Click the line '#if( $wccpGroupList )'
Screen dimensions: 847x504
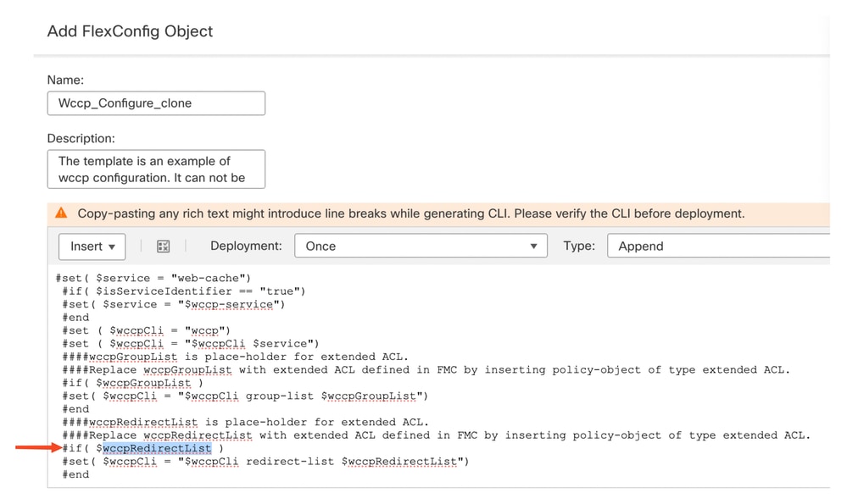tap(133, 383)
